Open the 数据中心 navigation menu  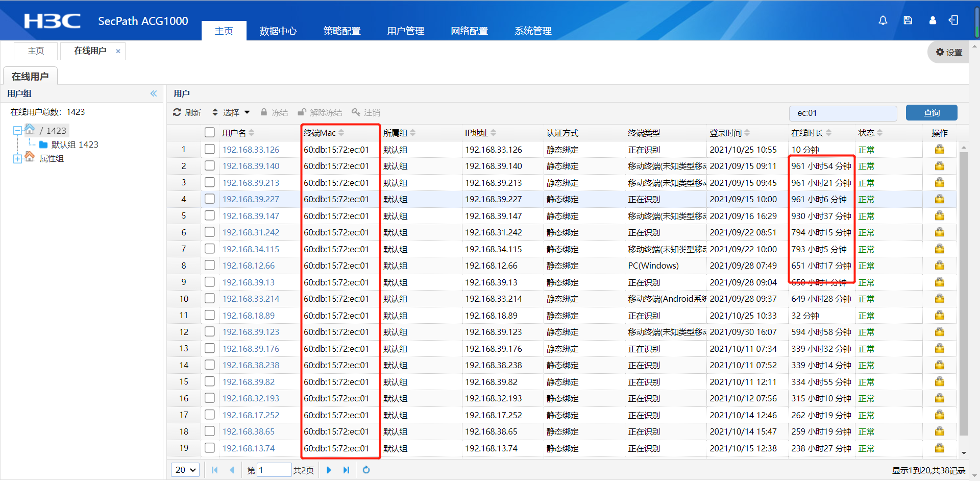click(x=278, y=31)
